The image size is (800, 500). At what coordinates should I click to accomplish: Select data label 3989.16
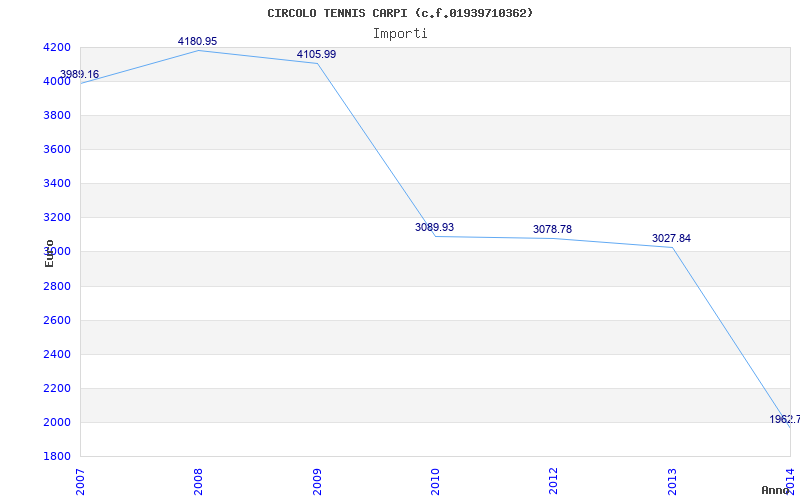click(x=80, y=74)
